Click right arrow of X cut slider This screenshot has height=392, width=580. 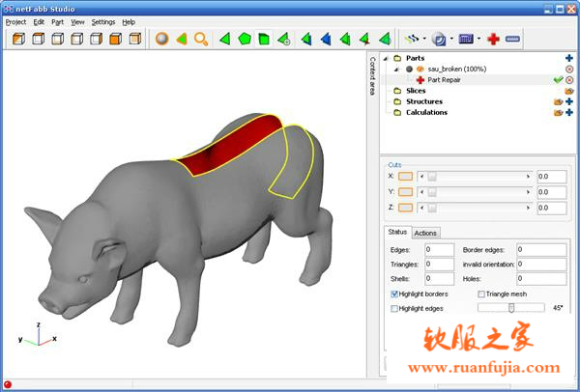coord(528,177)
